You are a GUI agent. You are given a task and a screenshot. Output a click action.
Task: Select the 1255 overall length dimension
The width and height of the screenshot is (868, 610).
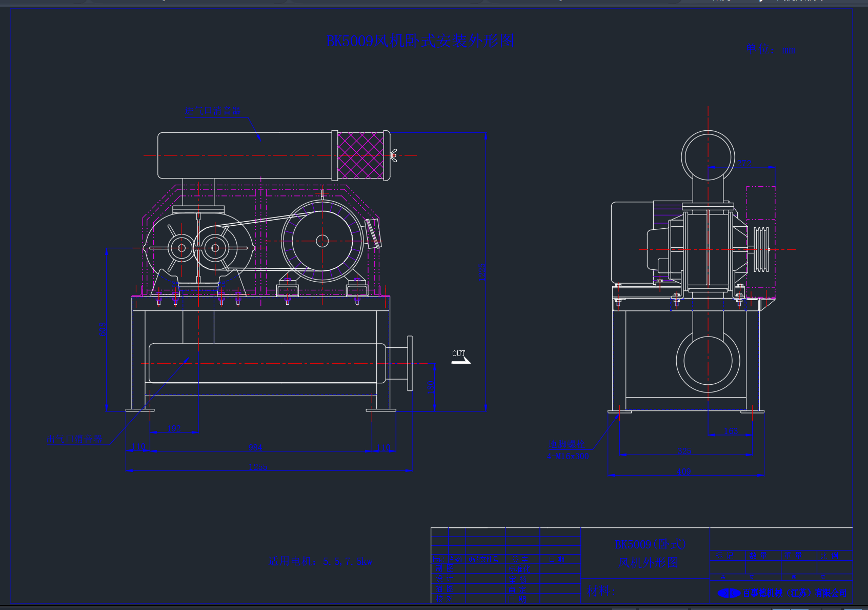tap(258, 467)
